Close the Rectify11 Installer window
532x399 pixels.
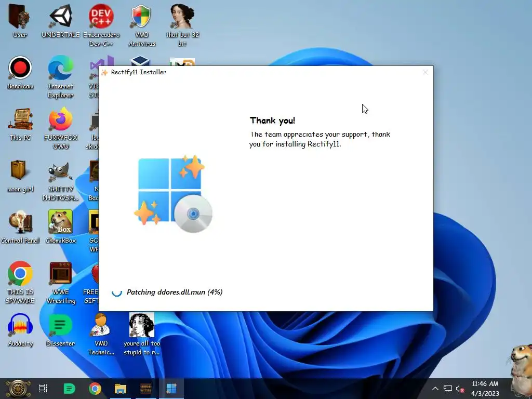425,72
